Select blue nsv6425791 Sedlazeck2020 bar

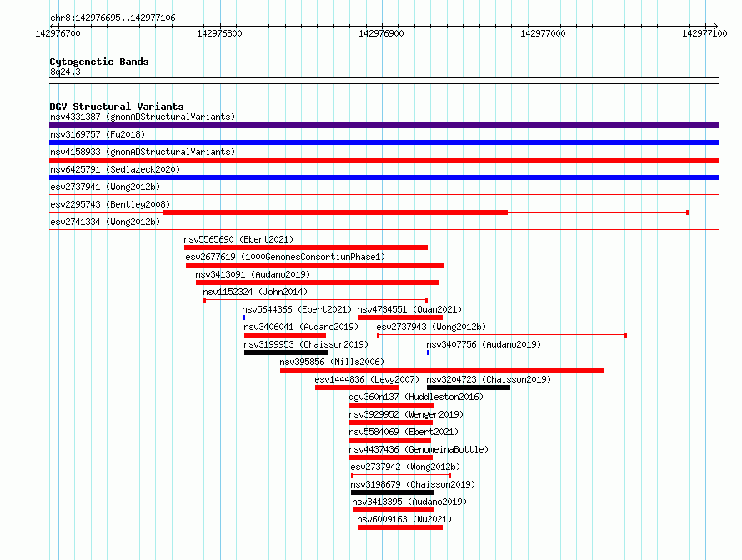(384, 177)
